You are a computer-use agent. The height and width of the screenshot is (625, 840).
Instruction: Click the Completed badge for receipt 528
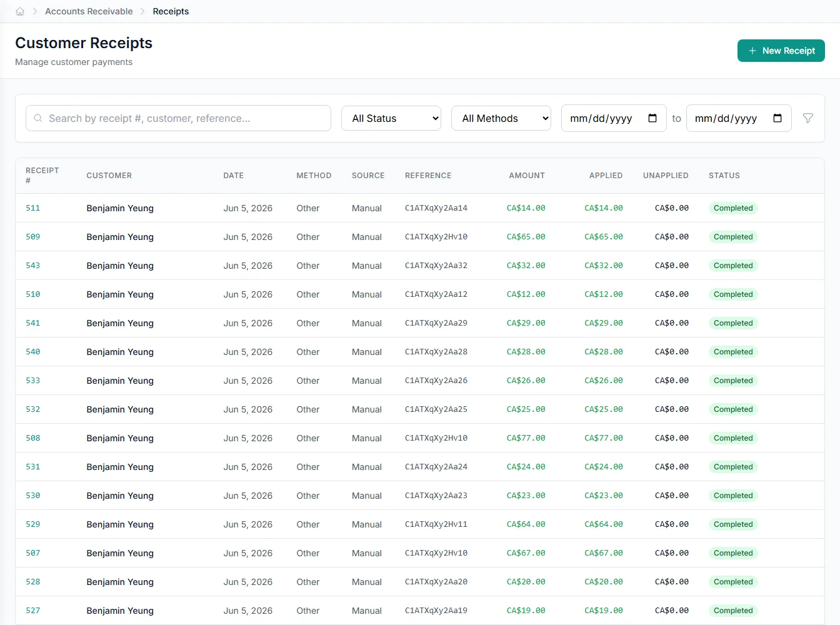coord(733,582)
